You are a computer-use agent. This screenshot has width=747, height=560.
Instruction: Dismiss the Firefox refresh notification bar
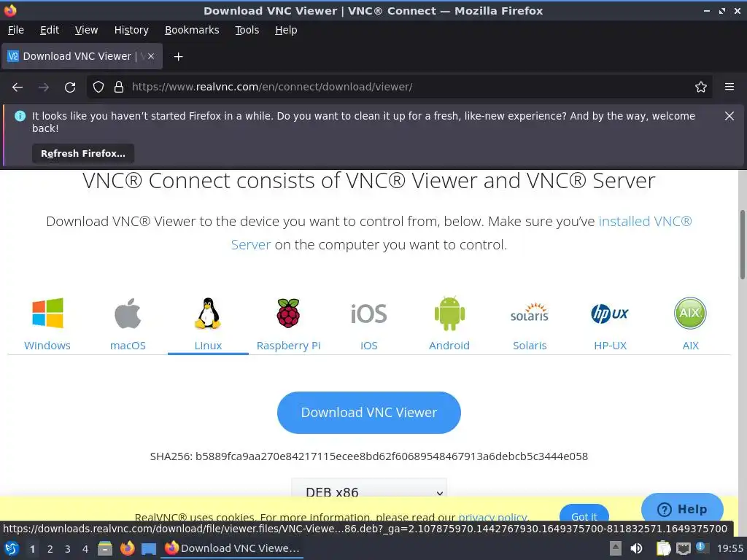(729, 116)
